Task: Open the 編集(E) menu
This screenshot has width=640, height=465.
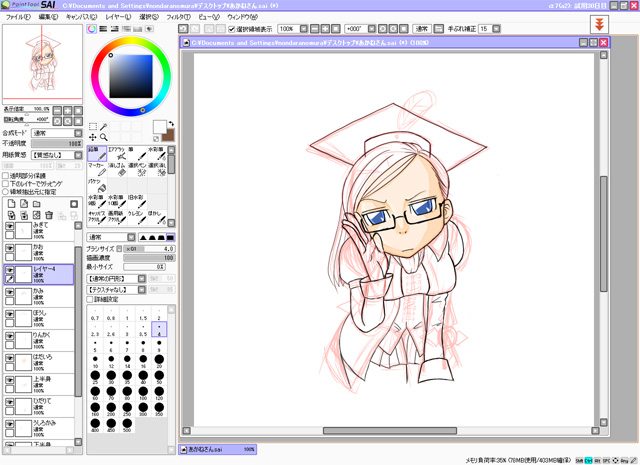Action: pos(48,17)
